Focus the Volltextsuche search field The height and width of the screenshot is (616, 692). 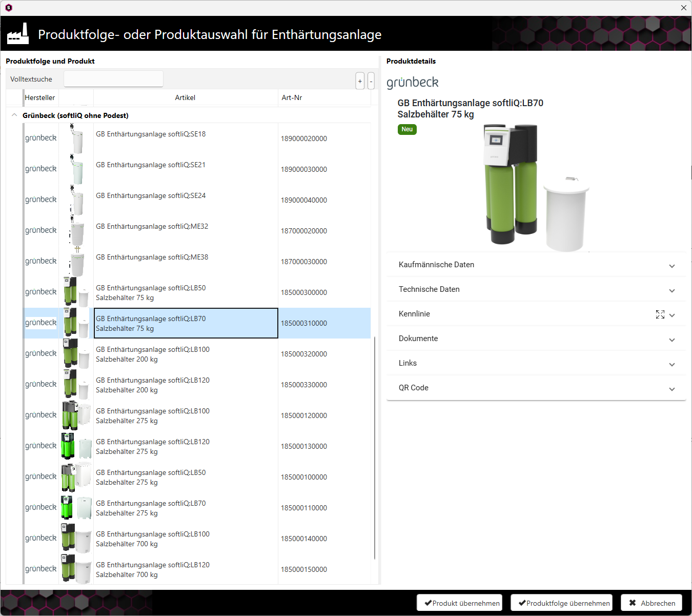click(x=113, y=79)
